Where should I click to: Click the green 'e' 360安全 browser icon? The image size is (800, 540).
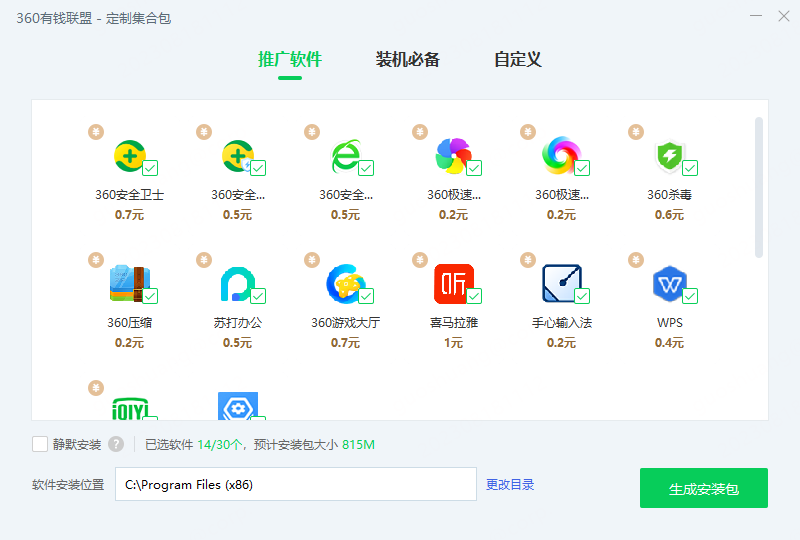tap(346, 156)
